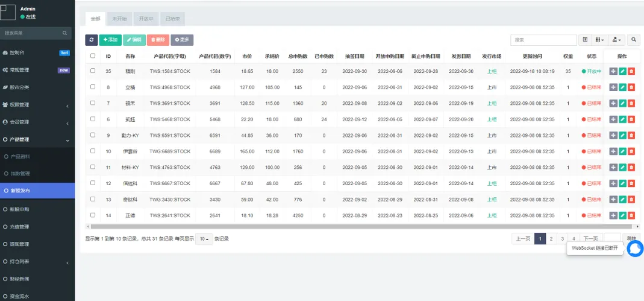644x301 pixels.
Task: Click the green edit pencil for row ID 8
Action: tap(622, 87)
